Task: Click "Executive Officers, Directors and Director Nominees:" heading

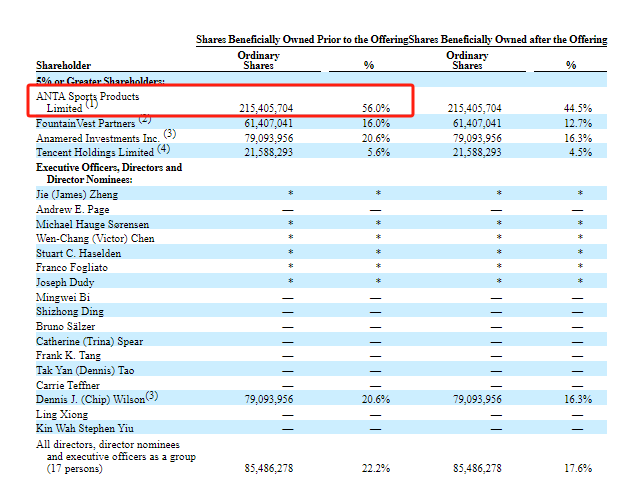Action: tap(109, 173)
